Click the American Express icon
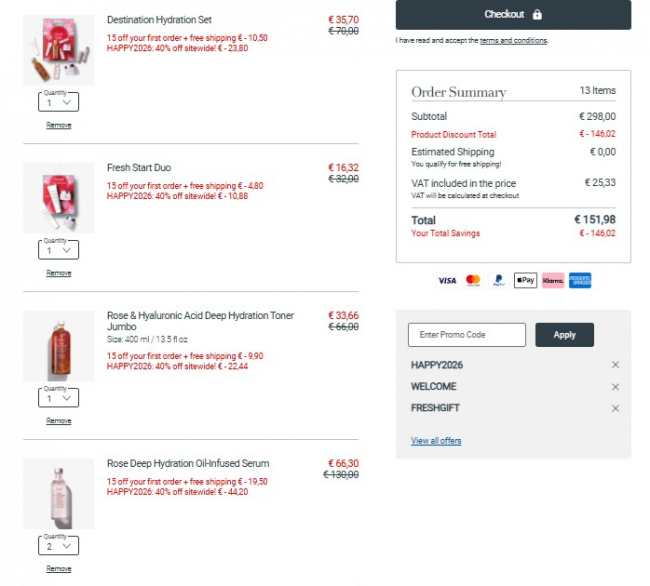The height and width of the screenshot is (586, 650). (x=580, y=281)
